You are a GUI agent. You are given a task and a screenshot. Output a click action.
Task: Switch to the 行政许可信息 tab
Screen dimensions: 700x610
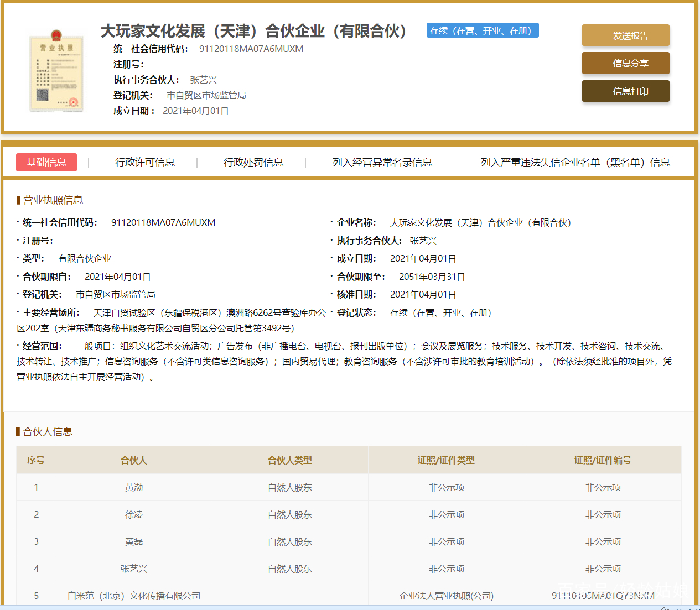coord(147,162)
